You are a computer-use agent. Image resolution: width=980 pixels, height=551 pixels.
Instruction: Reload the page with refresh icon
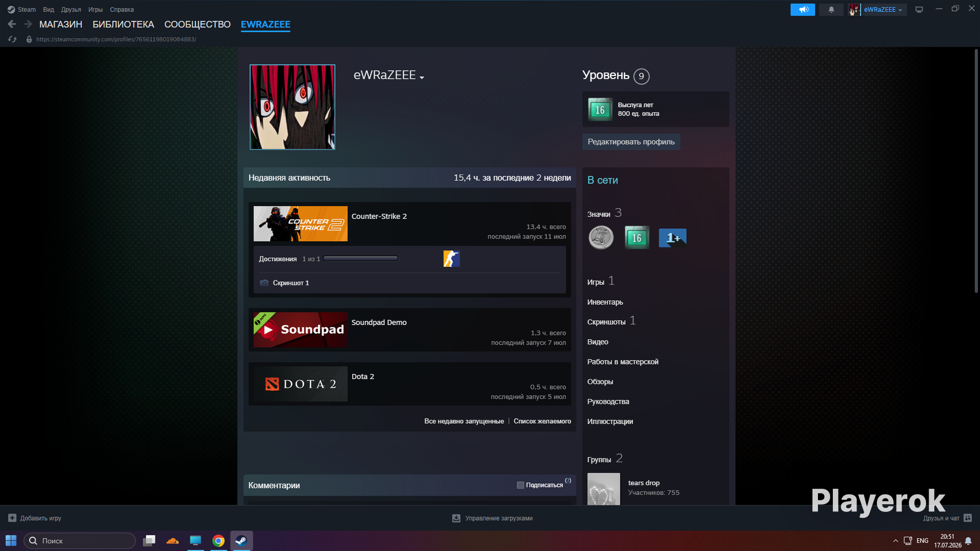[x=12, y=39]
